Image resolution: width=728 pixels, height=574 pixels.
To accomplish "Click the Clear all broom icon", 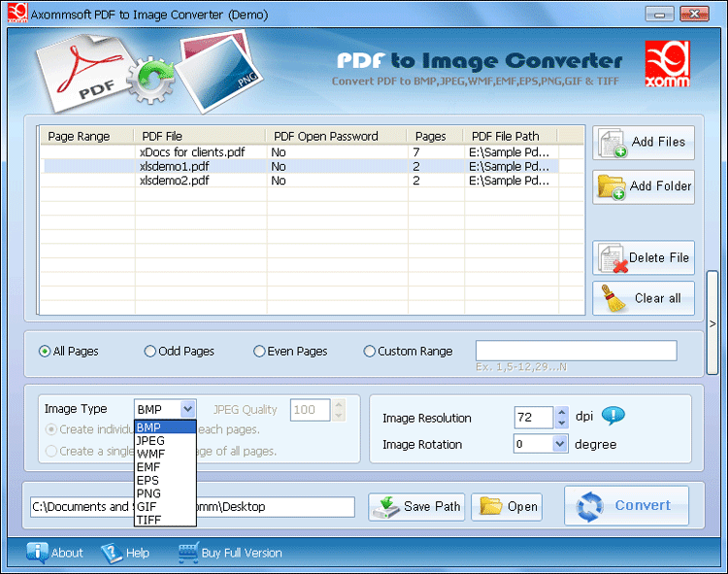I will pos(613,298).
